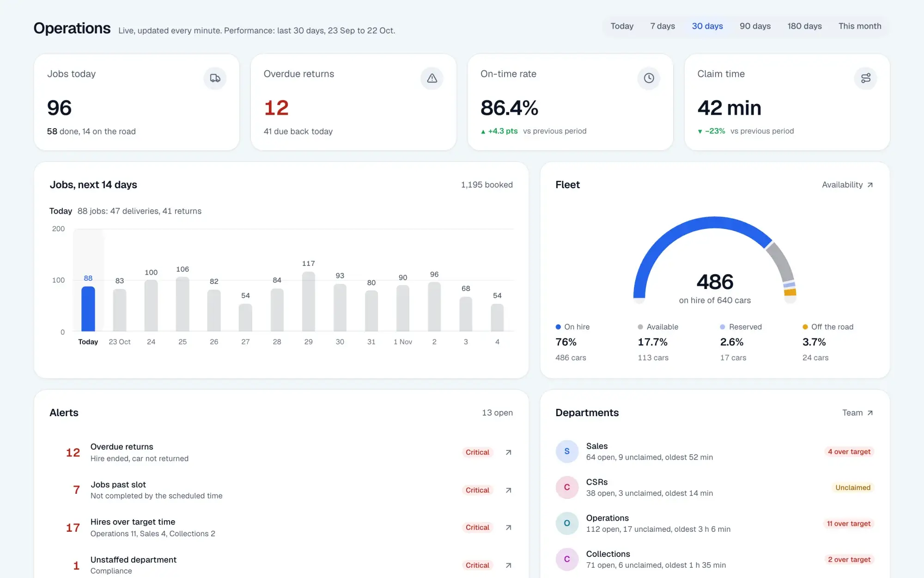Click the CSRs department avatar
The width and height of the screenshot is (924, 578).
pyautogui.click(x=567, y=487)
